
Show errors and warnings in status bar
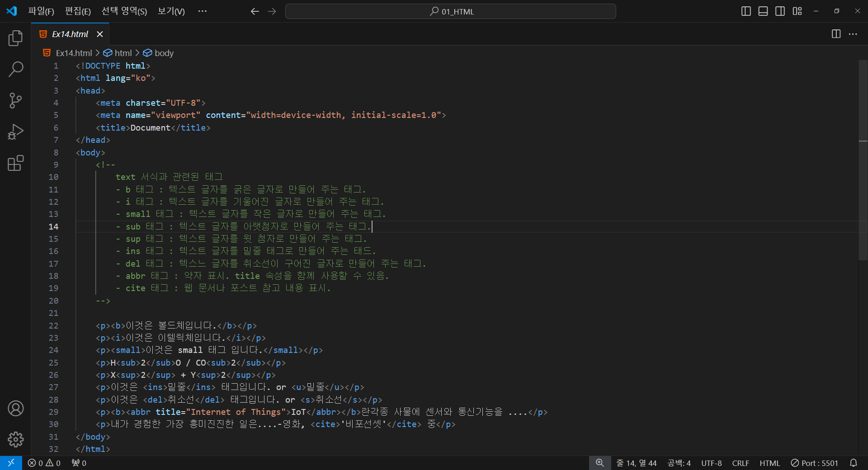[44, 463]
